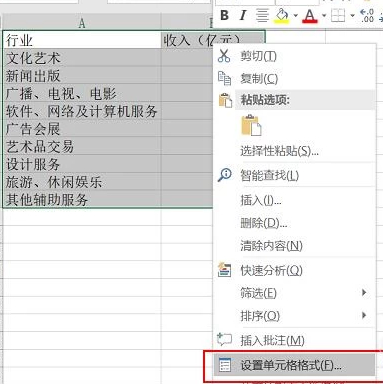Click the paste clipboard option icon
383x384 pixels.
point(251,125)
